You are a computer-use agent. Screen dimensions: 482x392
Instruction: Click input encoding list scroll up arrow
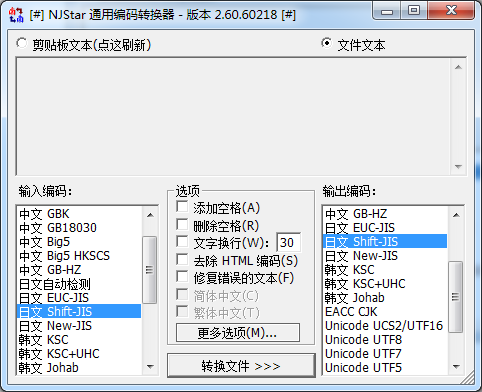click(x=150, y=215)
